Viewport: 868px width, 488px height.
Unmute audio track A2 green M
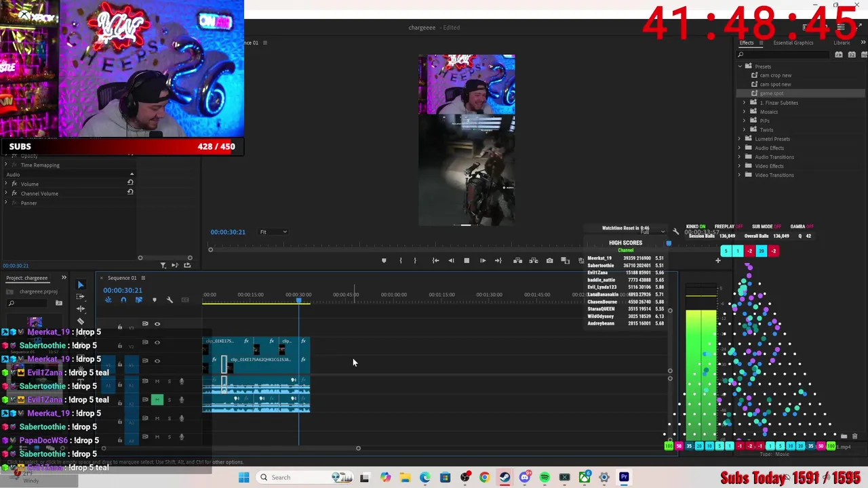point(157,400)
